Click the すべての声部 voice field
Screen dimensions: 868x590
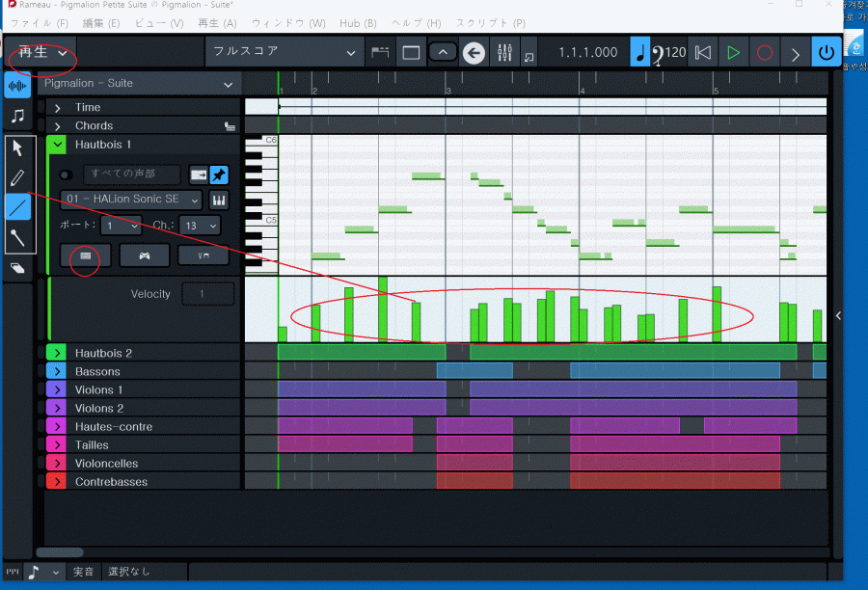132,174
